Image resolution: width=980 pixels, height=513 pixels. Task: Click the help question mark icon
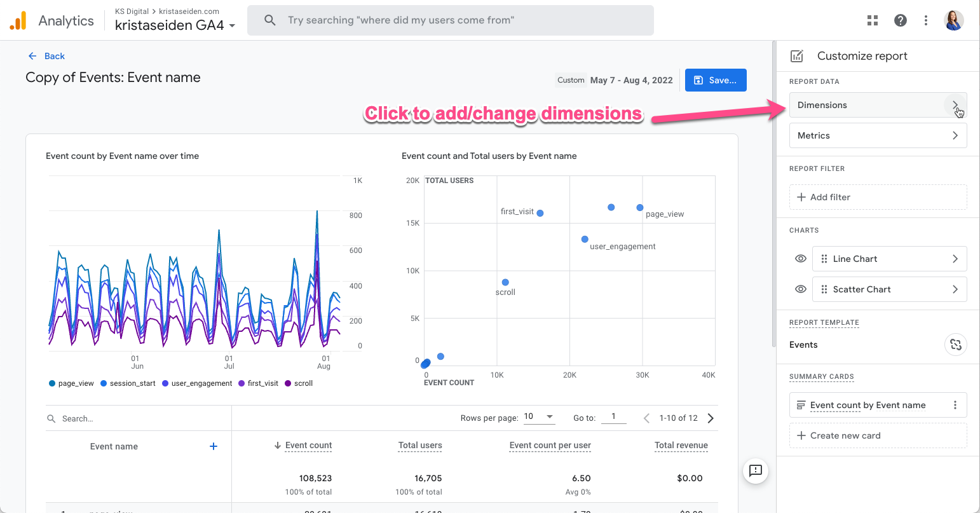[901, 20]
